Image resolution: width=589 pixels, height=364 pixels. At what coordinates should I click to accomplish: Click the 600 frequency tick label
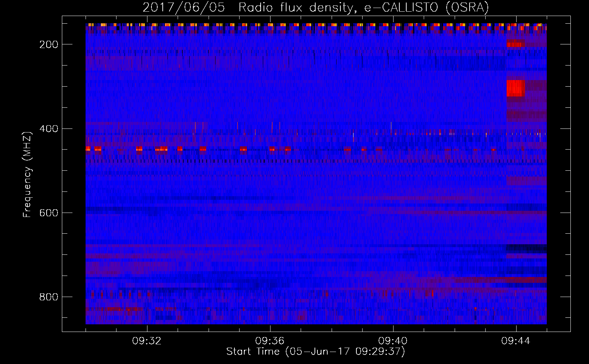49,213
